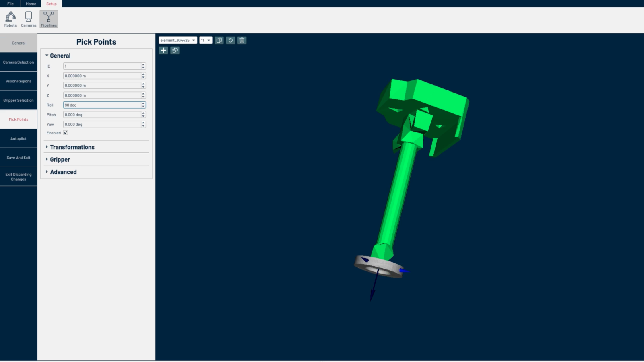Click inside the Pitch input field

[101, 115]
